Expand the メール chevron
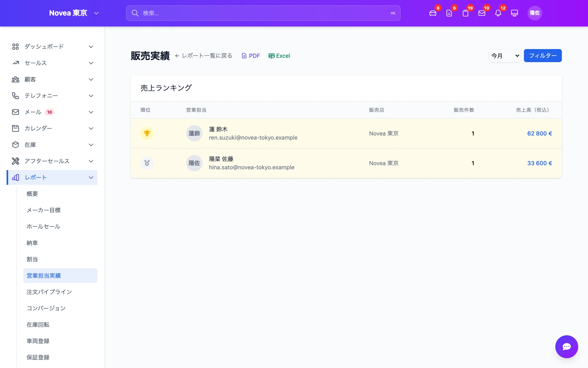This screenshot has width=588, height=368. tap(91, 112)
